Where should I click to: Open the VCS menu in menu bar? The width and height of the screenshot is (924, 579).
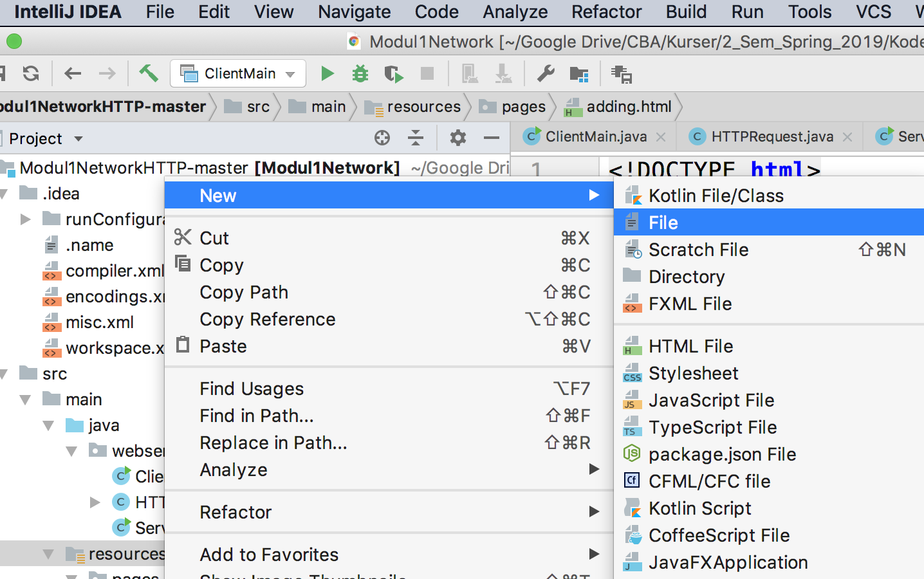[x=874, y=12]
